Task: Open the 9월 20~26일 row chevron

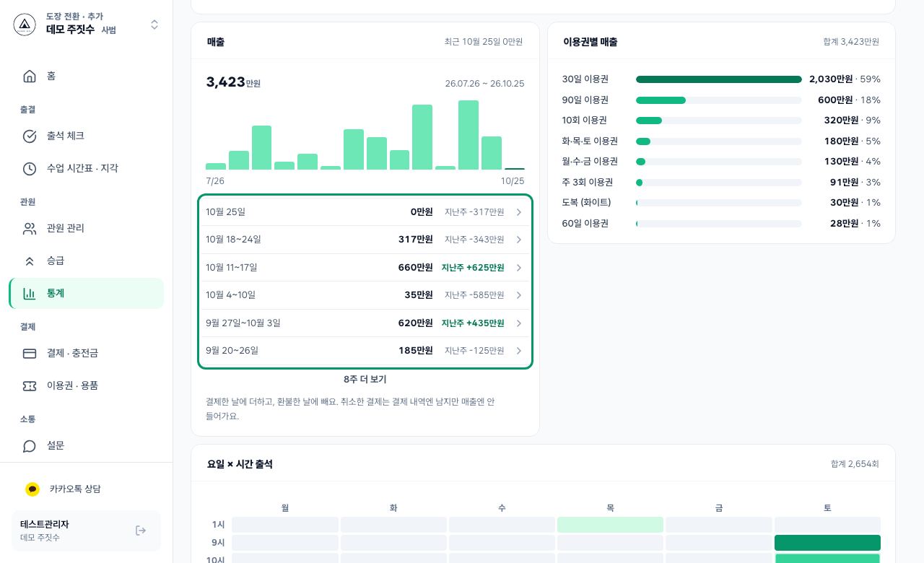Action: (519, 351)
